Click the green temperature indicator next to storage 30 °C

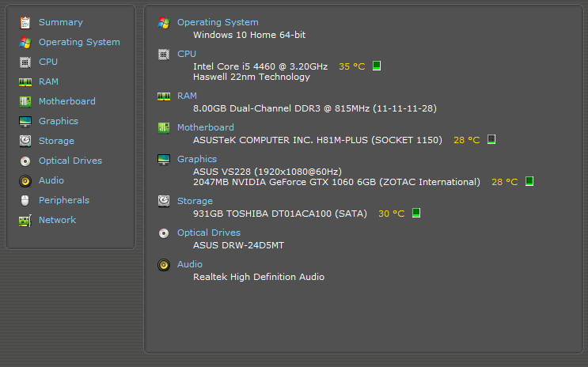click(x=416, y=213)
